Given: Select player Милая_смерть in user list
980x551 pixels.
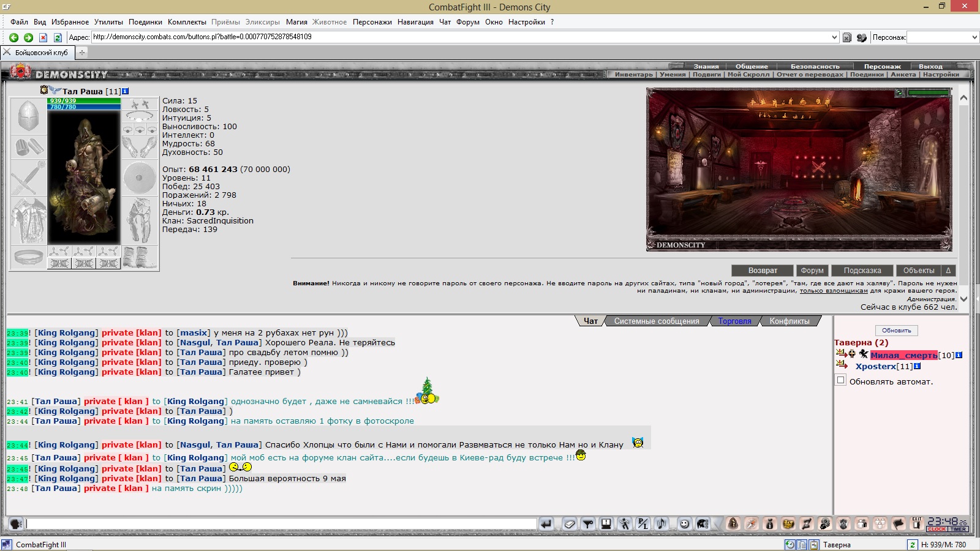Looking at the screenshot, I should coord(903,355).
